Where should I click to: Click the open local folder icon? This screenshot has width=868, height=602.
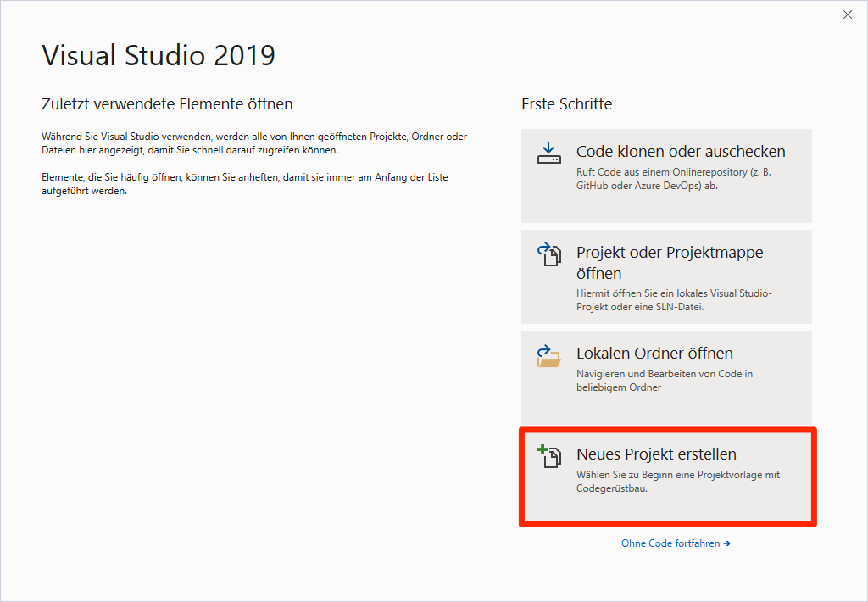(548, 355)
